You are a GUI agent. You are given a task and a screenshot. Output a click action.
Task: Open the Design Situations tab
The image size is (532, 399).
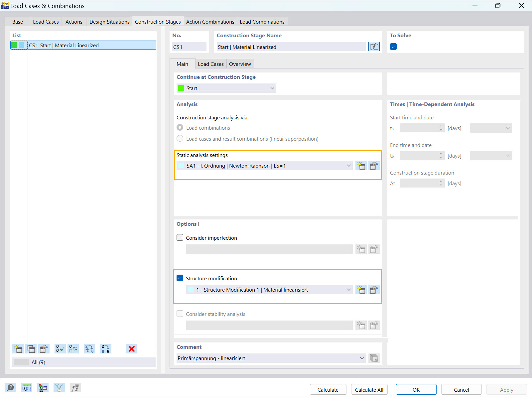click(109, 22)
